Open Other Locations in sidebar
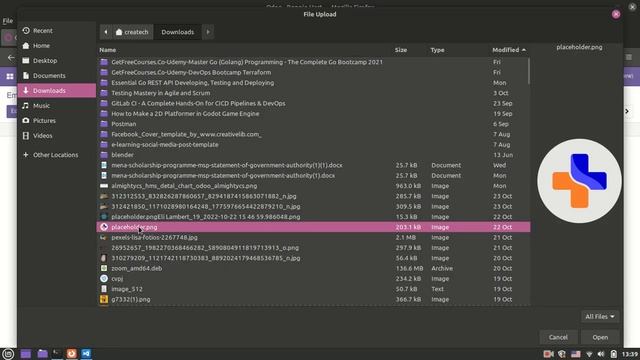Viewport: 640px width, 360px height. (x=56, y=155)
